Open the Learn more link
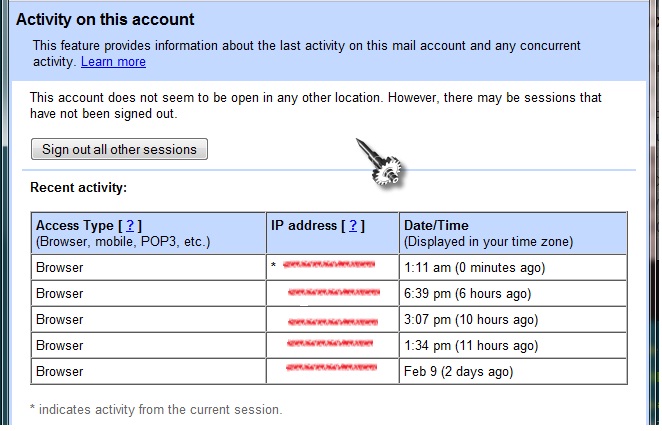The width and height of the screenshot is (662, 431). (113, 62)
